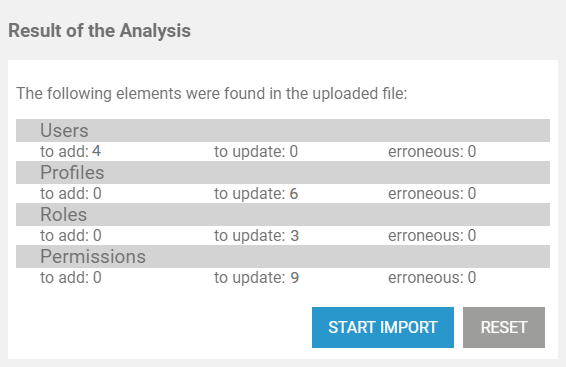Click Users to add count 4

(96, 151)
